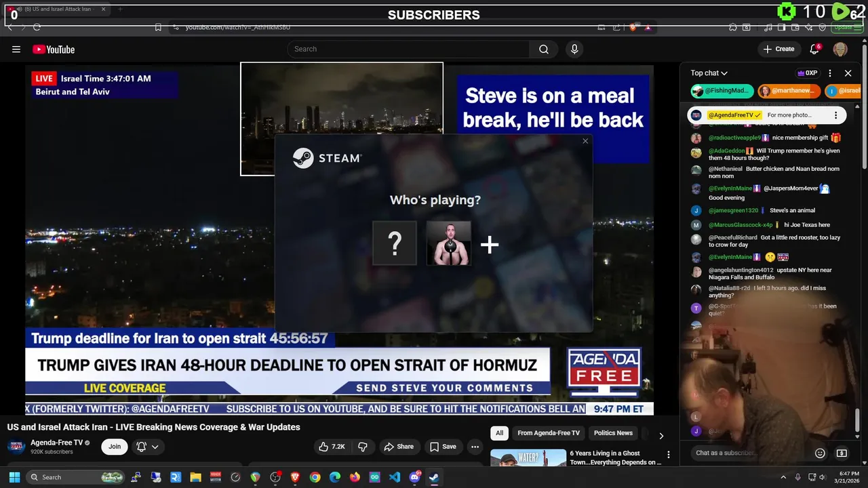Add a new Steam account with plus
The image size is (868, 488).
click(490, 245)
